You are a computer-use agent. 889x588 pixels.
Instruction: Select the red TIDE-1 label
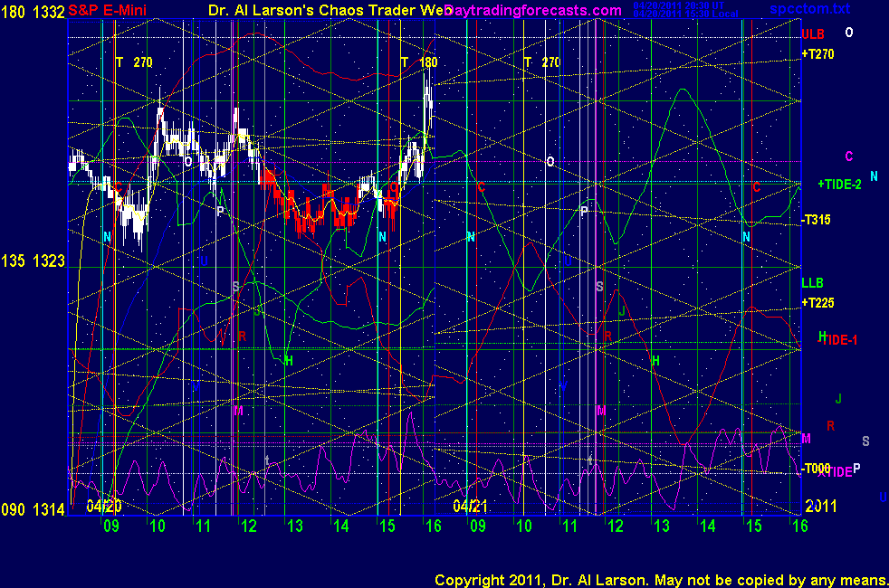(x=840, y=340)
